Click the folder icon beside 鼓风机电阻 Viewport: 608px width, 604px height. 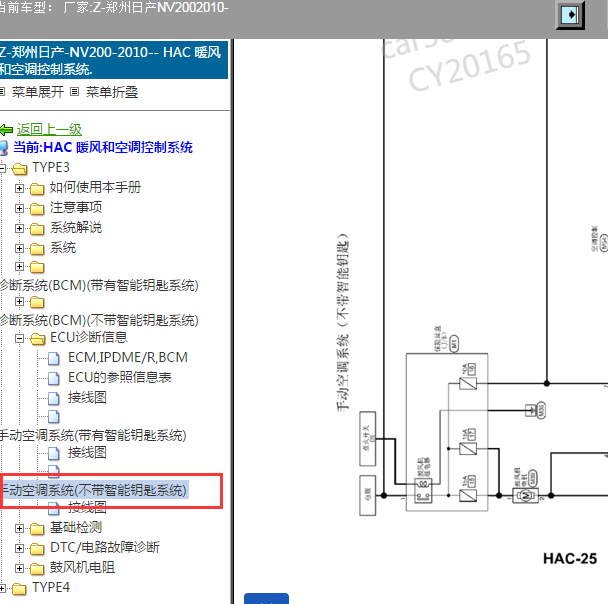[x=37, y=569]
